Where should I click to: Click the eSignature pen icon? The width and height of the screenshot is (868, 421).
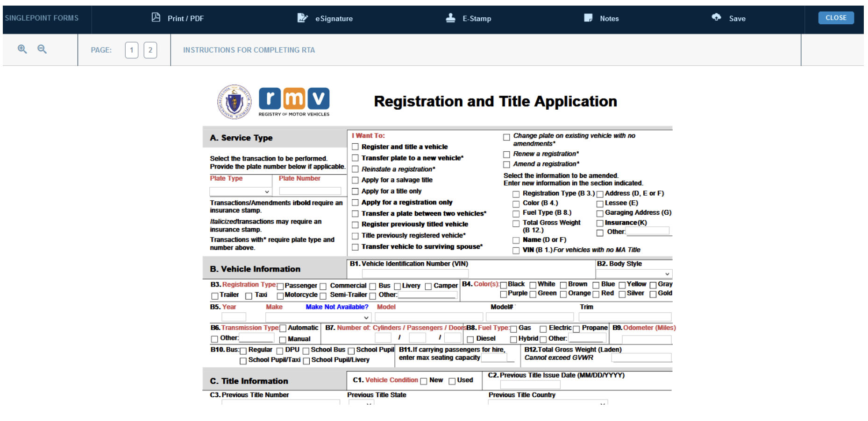[x=302, y=18]
